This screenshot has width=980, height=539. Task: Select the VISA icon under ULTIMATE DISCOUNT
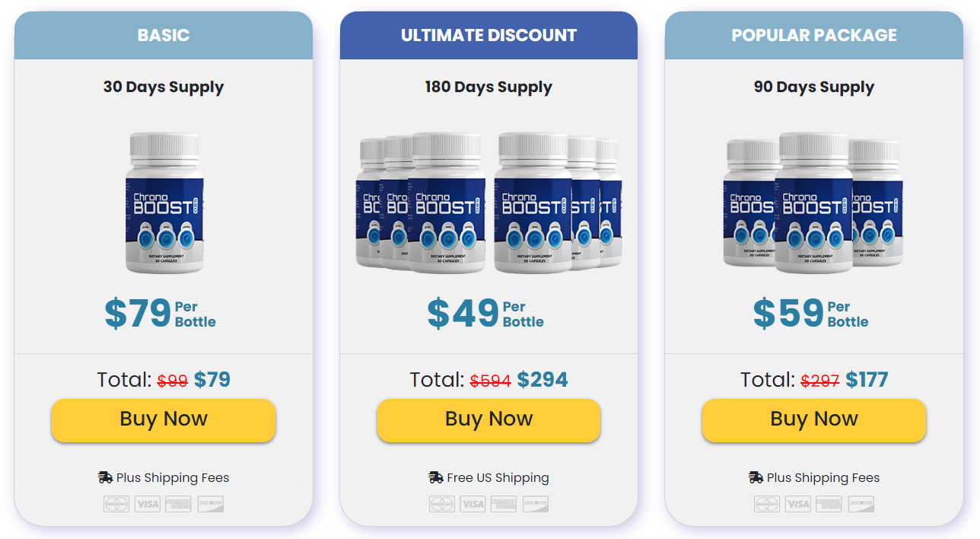472,503
